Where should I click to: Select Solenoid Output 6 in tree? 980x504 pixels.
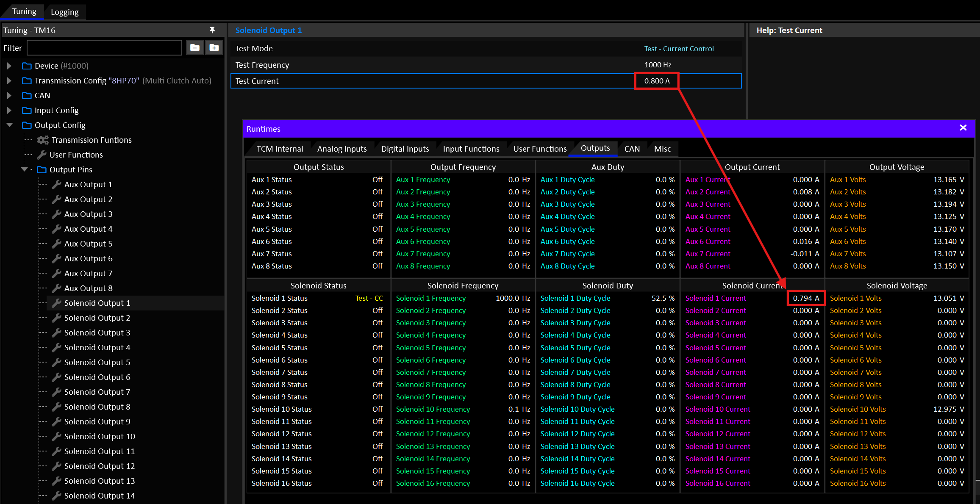tap(97, 377)
